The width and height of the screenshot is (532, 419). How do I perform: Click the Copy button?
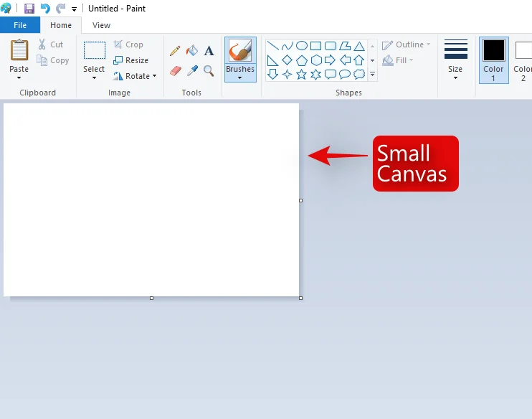(x=53, y=60)
